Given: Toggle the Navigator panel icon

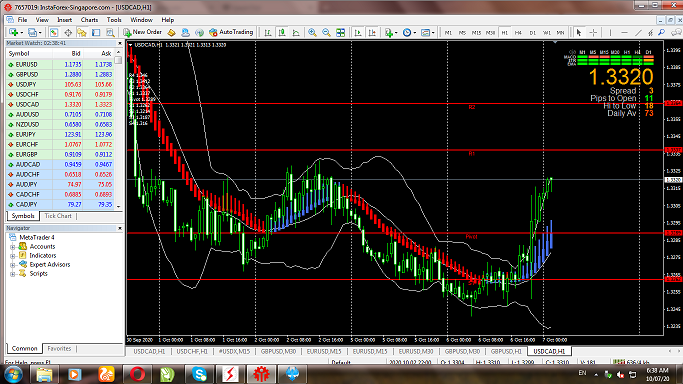Looking at the screenshot, I should [x=82, y=32].
